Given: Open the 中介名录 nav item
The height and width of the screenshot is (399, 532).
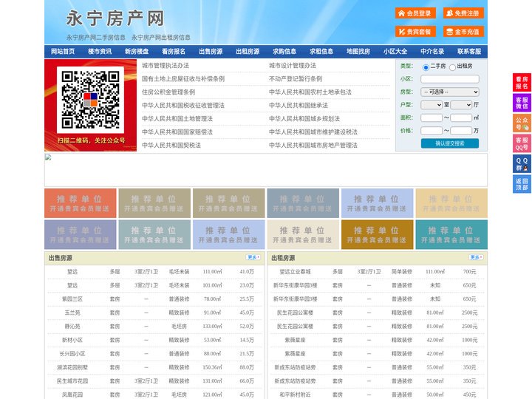Looking at the screenshot, I should click(x=432, y=52).
